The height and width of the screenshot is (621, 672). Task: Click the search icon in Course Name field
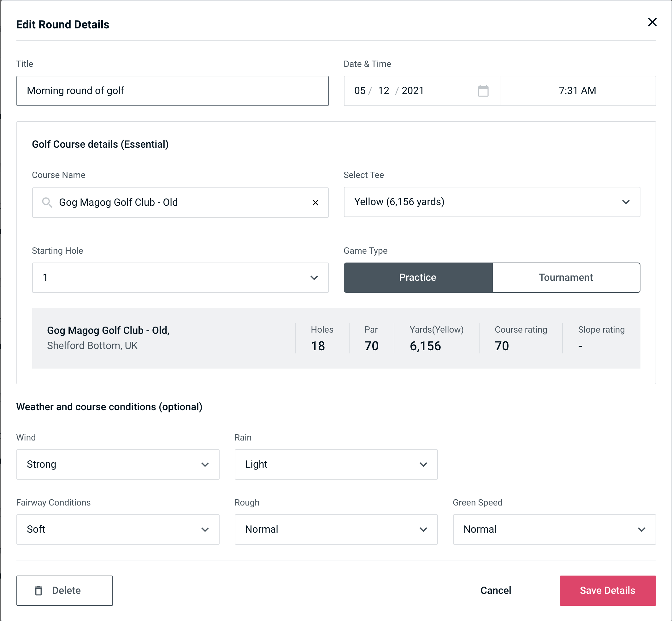[x=46, y=202]
